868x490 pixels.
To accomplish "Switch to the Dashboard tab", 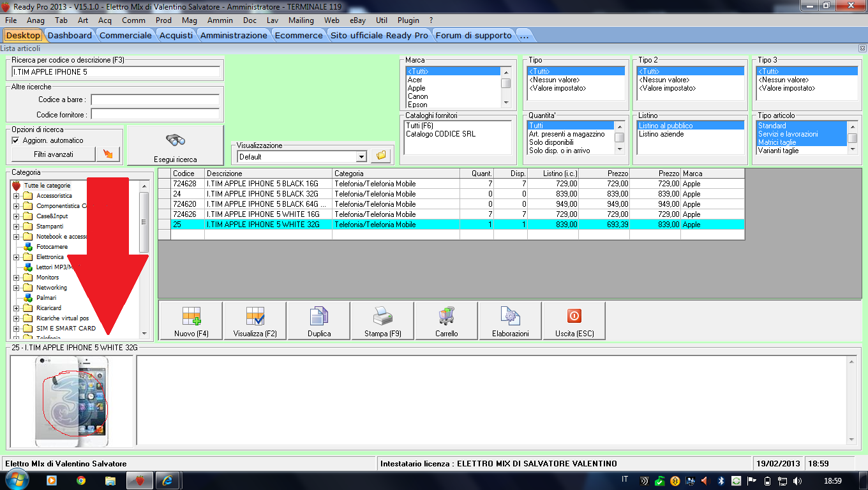I will [x=70, y=35].
